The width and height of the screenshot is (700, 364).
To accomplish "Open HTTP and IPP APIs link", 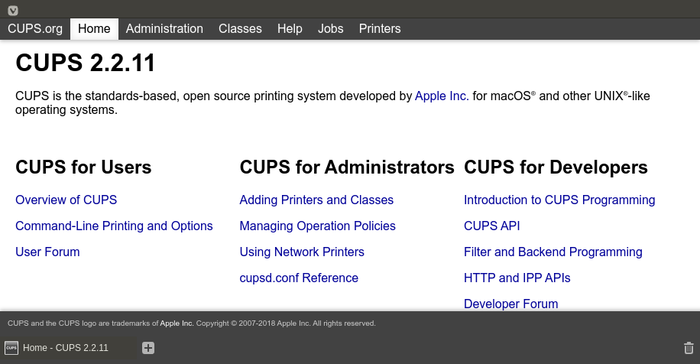I will coord(517,278).
